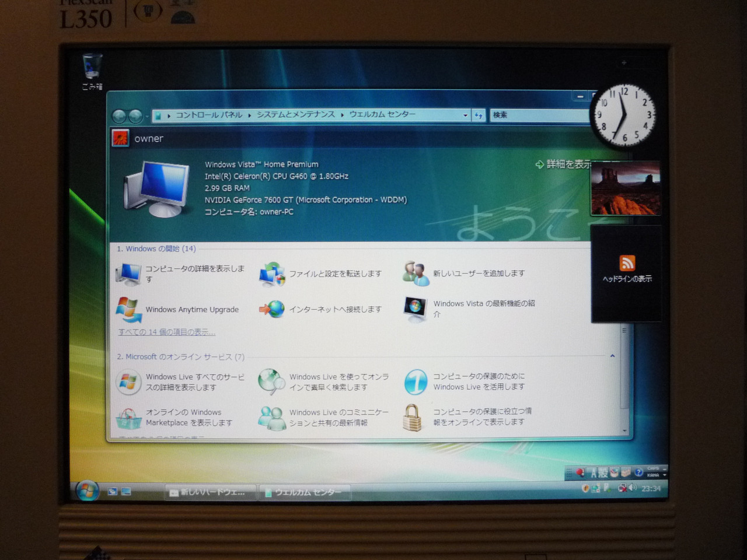Click the コントロール パネル breadcrumb
Screen dimensions: 747x560
[x=209, y=115]
